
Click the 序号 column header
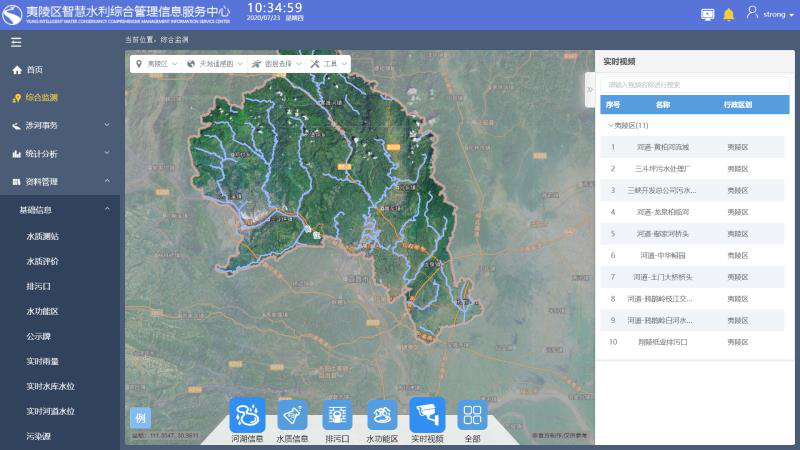pyautogui.click(x=613, y=105)
